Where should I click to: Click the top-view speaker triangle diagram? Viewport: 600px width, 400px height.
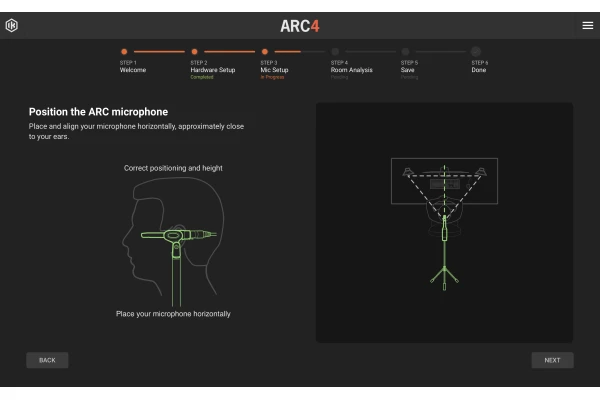(x=444, y=223)
